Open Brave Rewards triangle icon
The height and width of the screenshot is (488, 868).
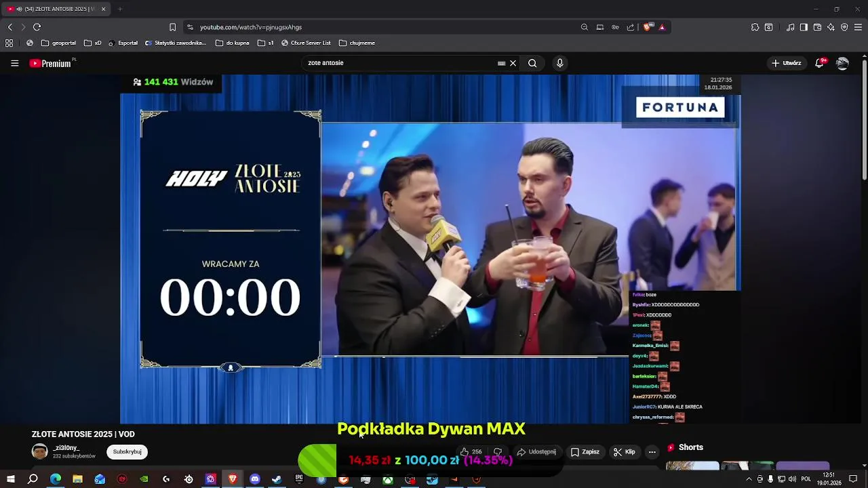tap(662, 27)
